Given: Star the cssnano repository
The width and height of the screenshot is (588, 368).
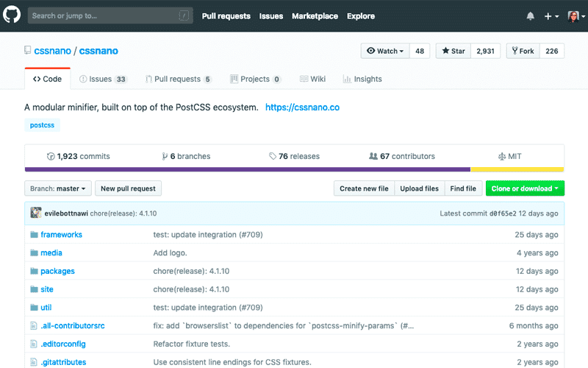Looking at the screenshot, I should [453, 51].
